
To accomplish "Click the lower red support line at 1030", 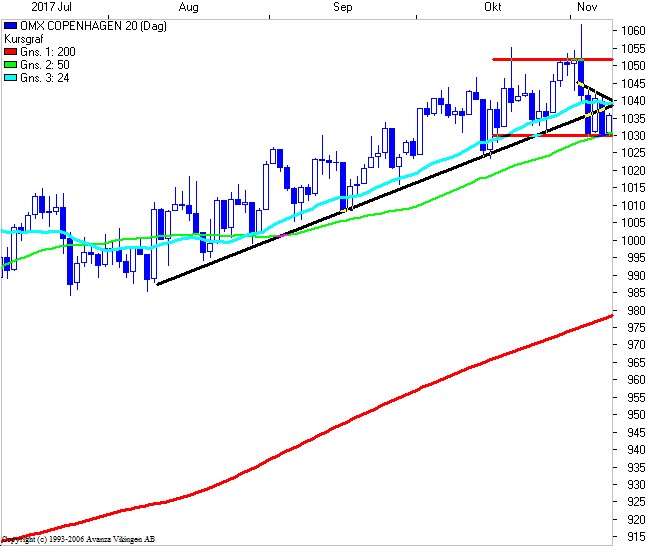I will (x=553, y=135).
